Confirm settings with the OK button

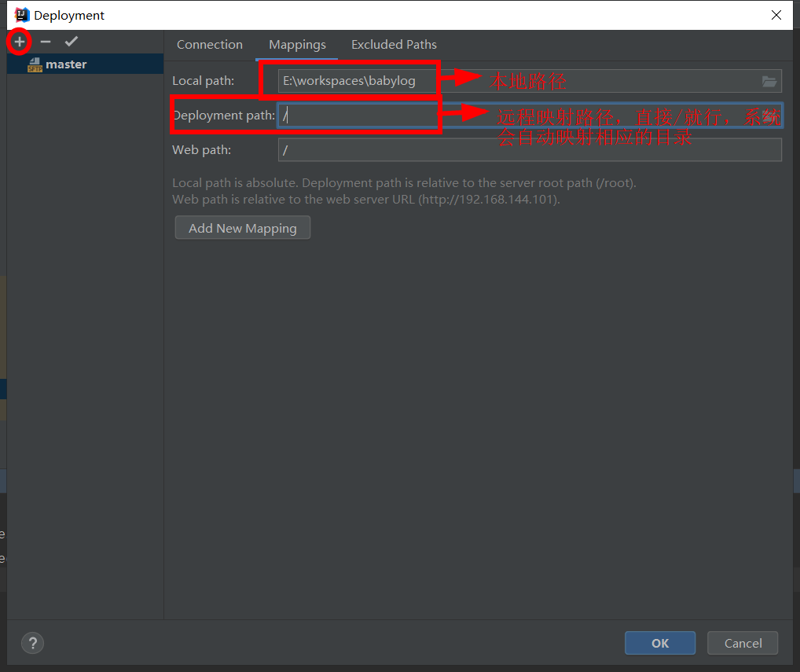click(659, 643)
